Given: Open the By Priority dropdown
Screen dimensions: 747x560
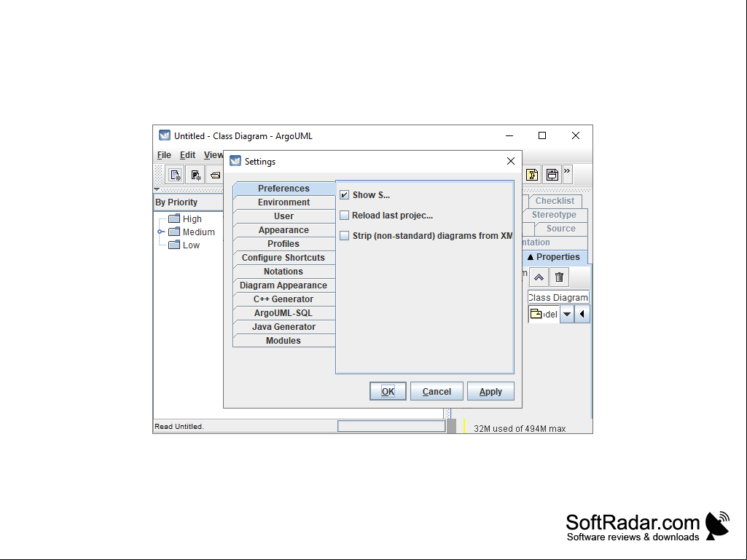Looking at the screenshot, I should coord(189,202).
